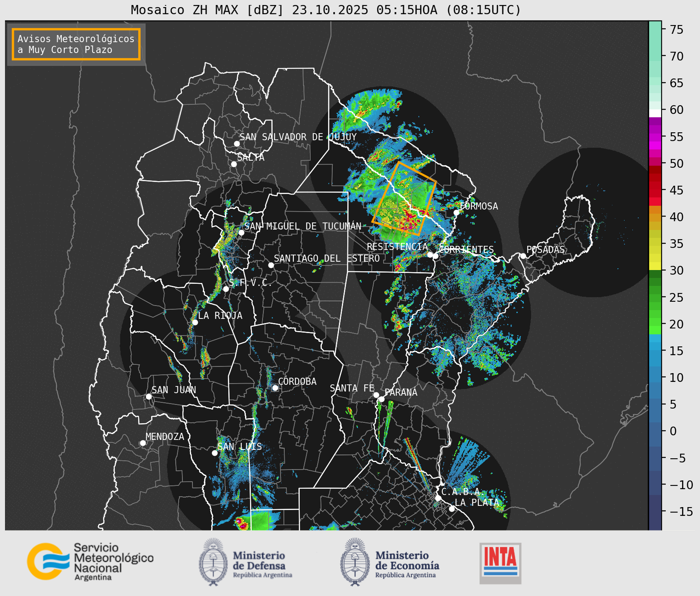
Task: Click the SANTA FE city marker
Action: tap(376, 395)
